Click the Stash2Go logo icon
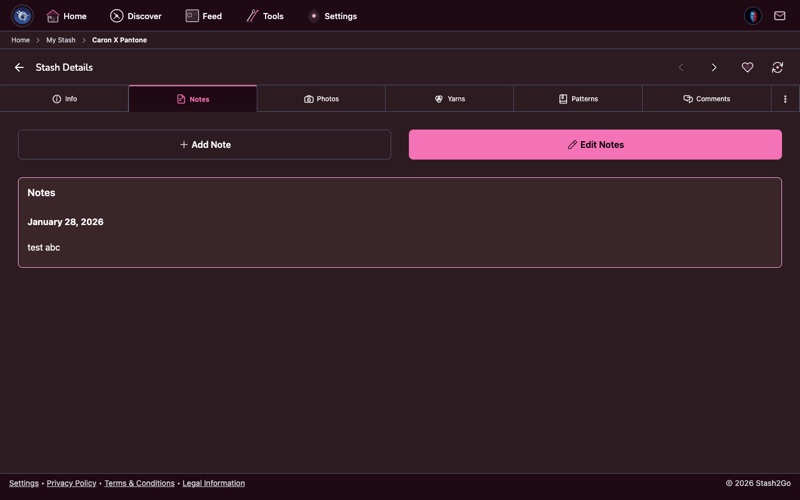 [x=22, y=16]
